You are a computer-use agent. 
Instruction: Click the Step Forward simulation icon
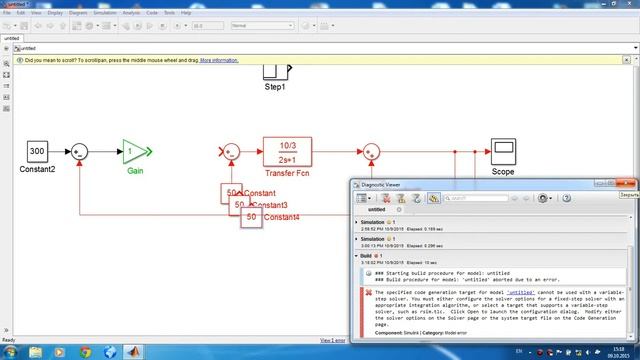tap(150, 26)
